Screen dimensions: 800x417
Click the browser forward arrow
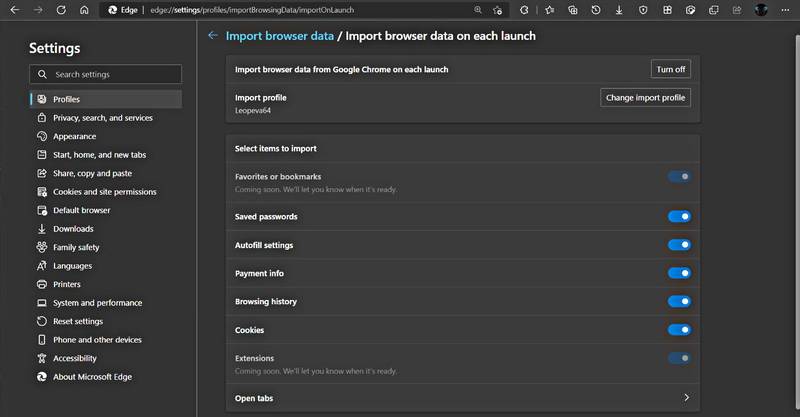click(38, 10)
